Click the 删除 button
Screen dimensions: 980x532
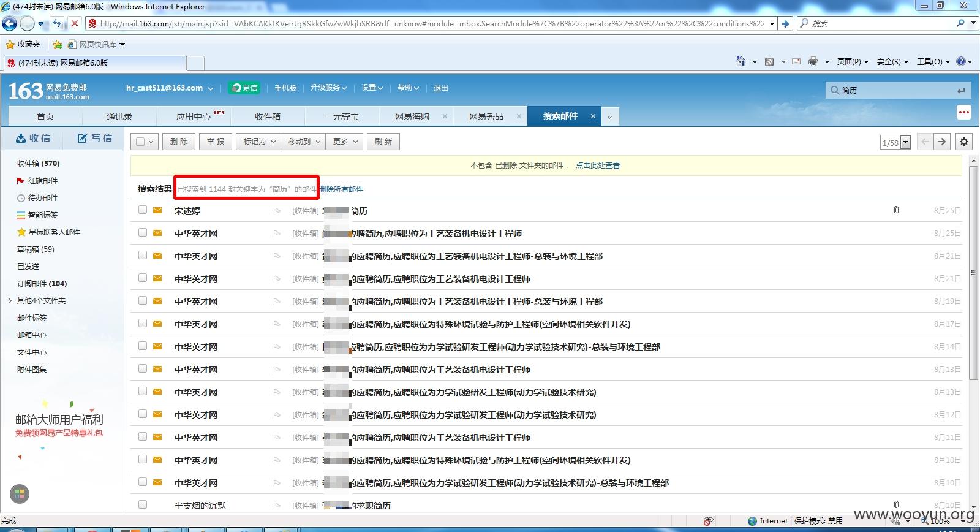179,142
